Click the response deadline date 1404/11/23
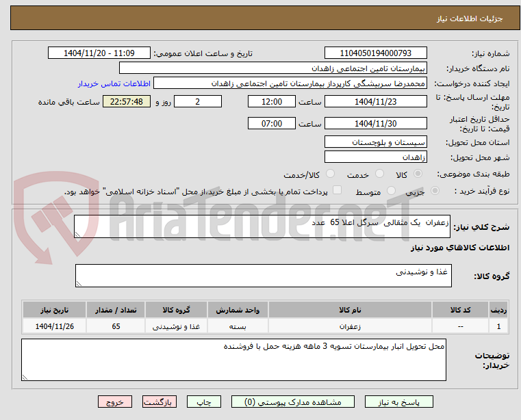The image size is (521, 420). pyautogui.click(x=375, y=102)
